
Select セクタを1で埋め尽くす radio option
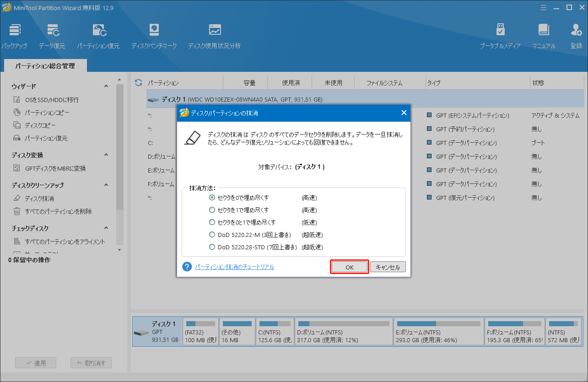212,210
